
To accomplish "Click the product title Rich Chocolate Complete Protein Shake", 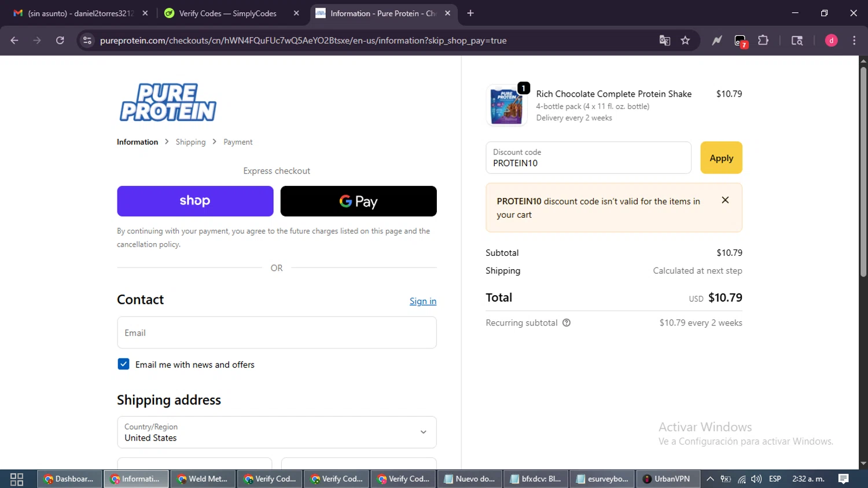I will click(613, 94).
